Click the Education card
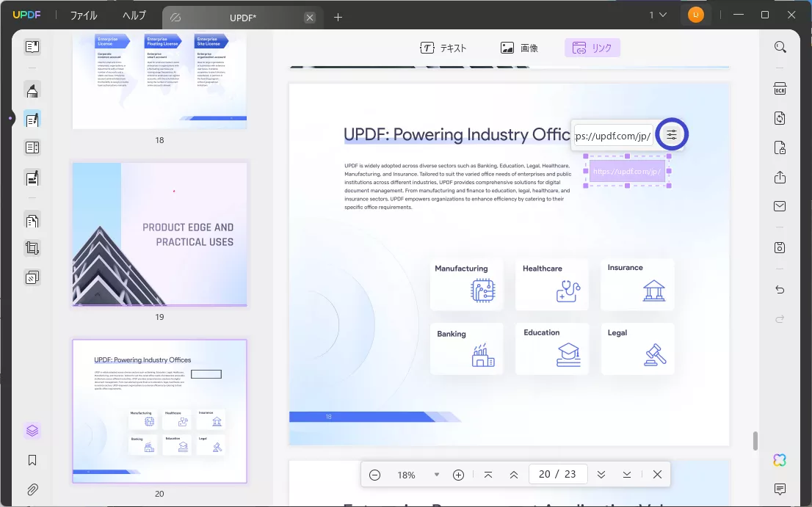The height and width of the screenshot is (507, 812). point(551,349)
